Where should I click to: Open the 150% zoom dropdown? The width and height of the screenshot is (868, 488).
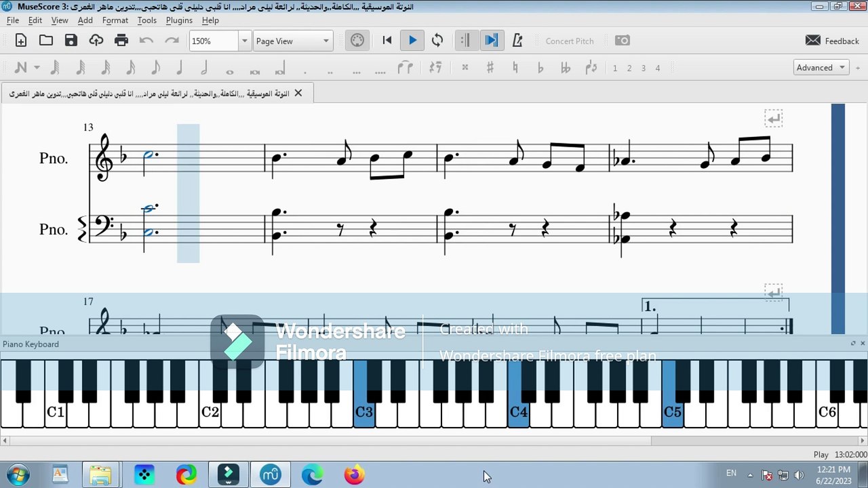244,41
